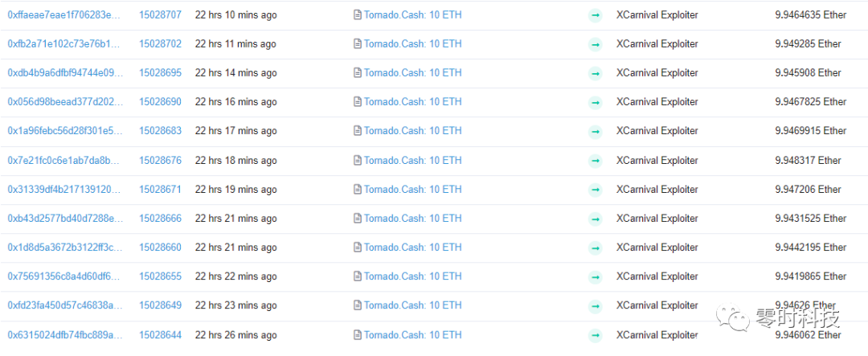Image resolution: width=868 pixels, height=356 pixels.
Task: Click XCarnival Exploiter in block 15028671 row
Action: point(657,189)
